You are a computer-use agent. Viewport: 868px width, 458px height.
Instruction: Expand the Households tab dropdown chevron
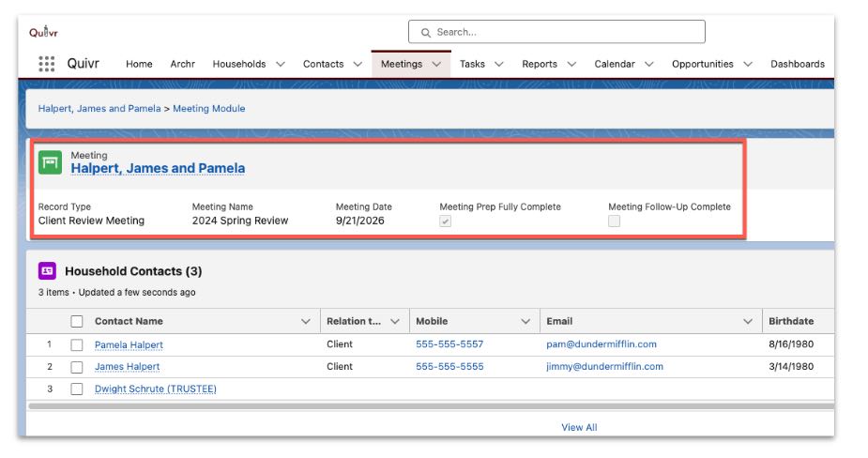click(x=281, y=64)
